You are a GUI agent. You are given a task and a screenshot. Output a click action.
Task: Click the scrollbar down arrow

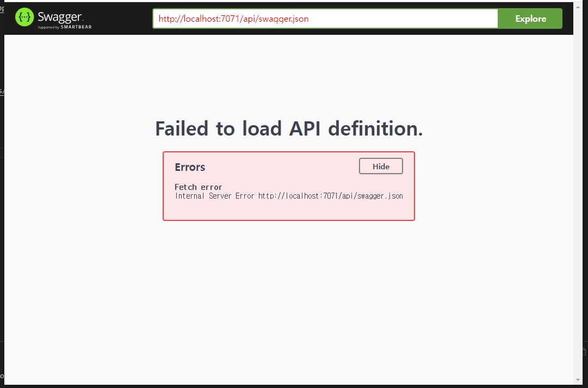point(578,380)
